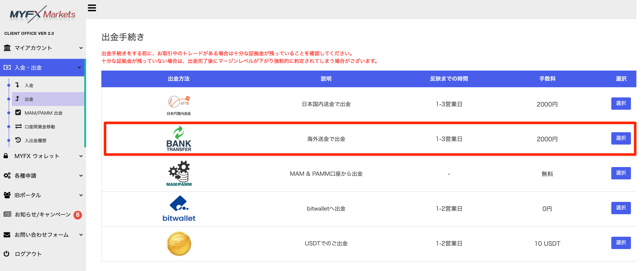Click the bitwallet logo

click(179, 209)
